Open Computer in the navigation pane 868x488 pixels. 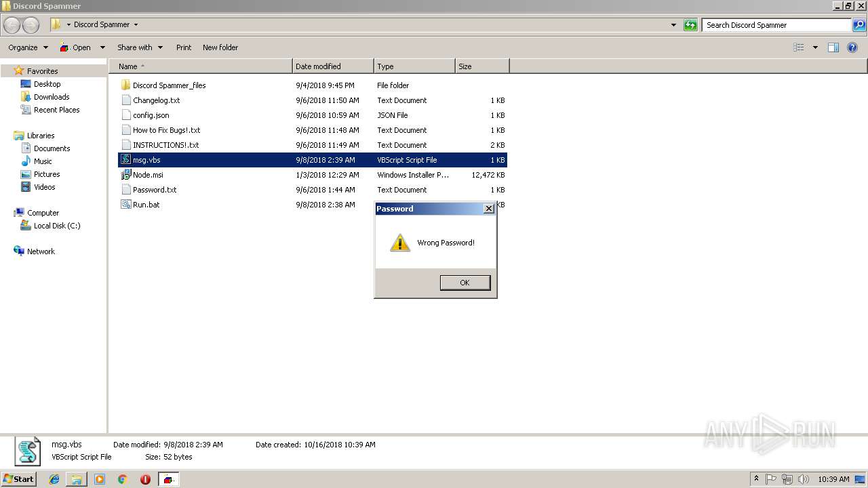43,213
